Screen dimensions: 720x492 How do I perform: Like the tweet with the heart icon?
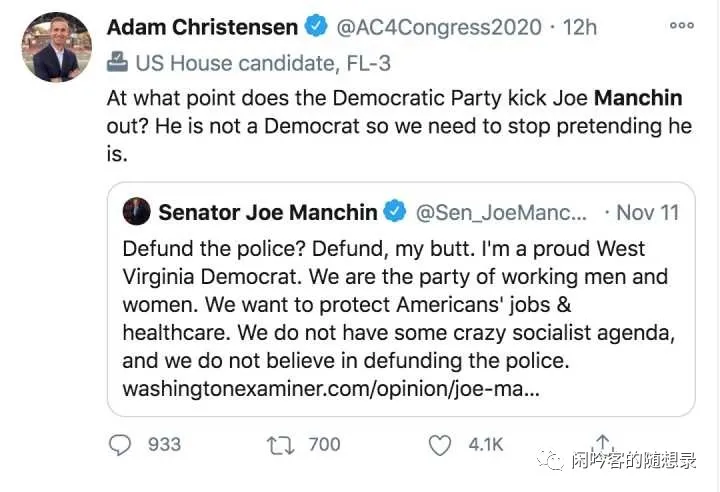point(440,444)
